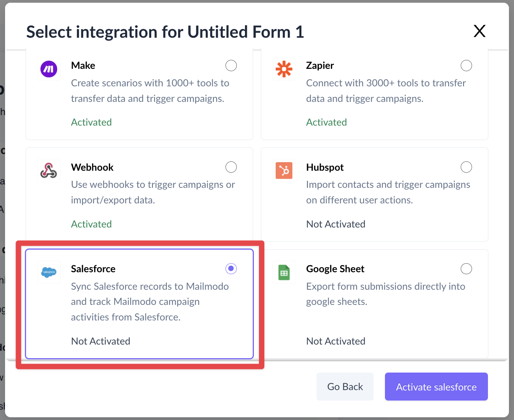Select the Zapier radio button
This screenshot has width=514, height=420.
tap(467, 66)
